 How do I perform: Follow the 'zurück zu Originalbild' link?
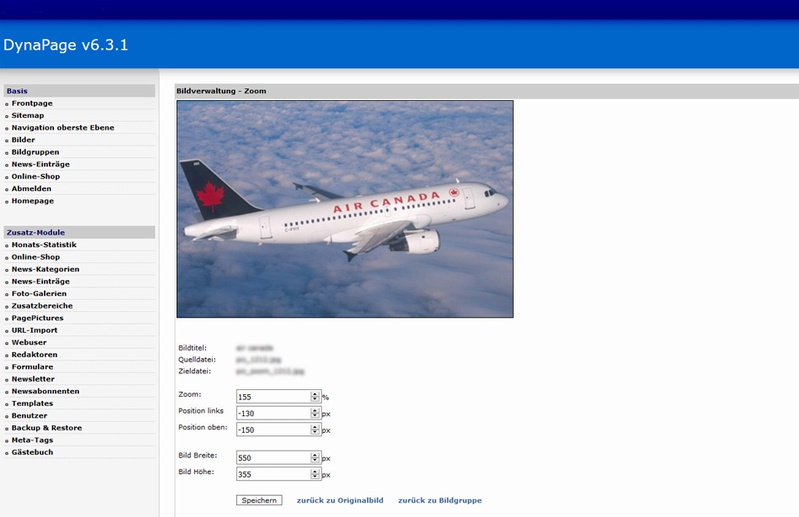[339, 500]
